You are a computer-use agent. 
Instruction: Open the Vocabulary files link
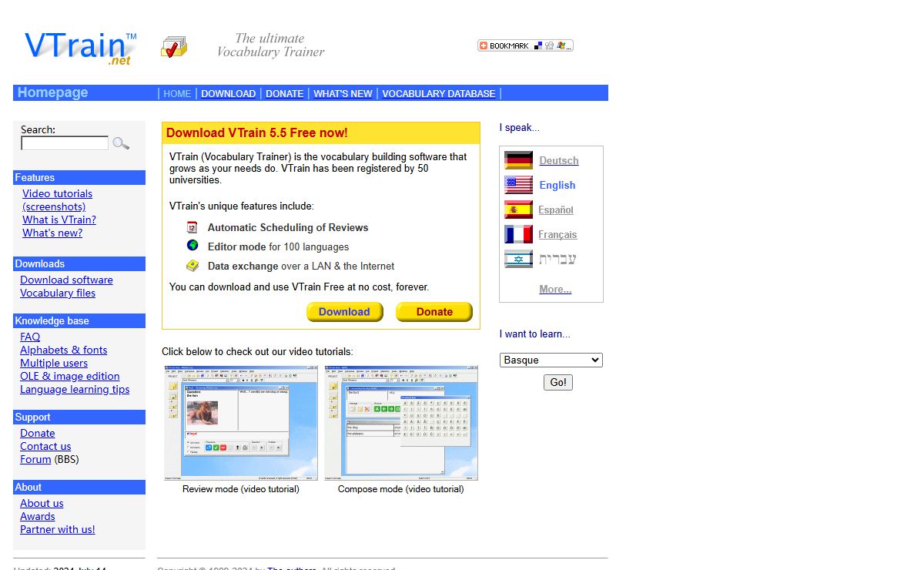(58, 293)
